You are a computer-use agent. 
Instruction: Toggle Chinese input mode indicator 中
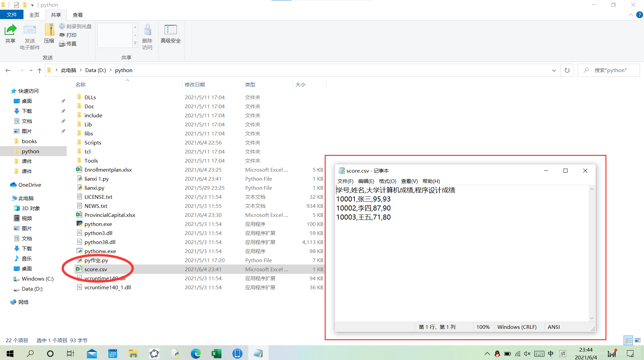(x=550, y=354)
